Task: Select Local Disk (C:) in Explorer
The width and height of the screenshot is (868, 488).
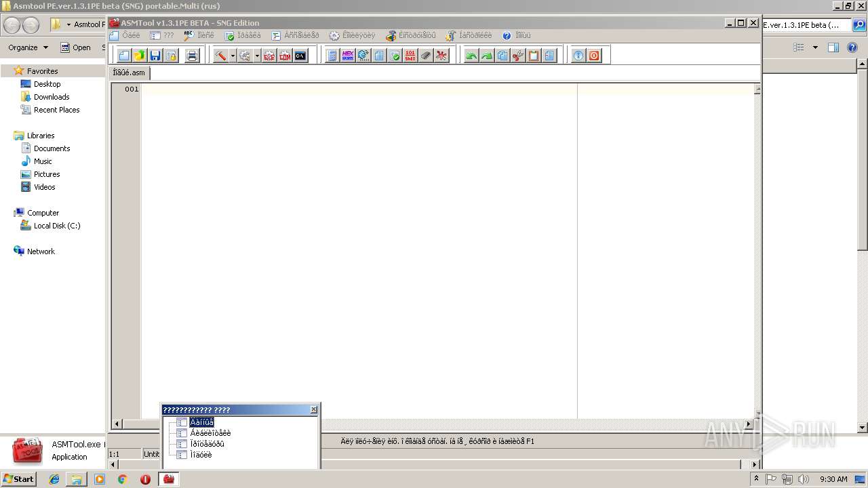Action: 57,226
